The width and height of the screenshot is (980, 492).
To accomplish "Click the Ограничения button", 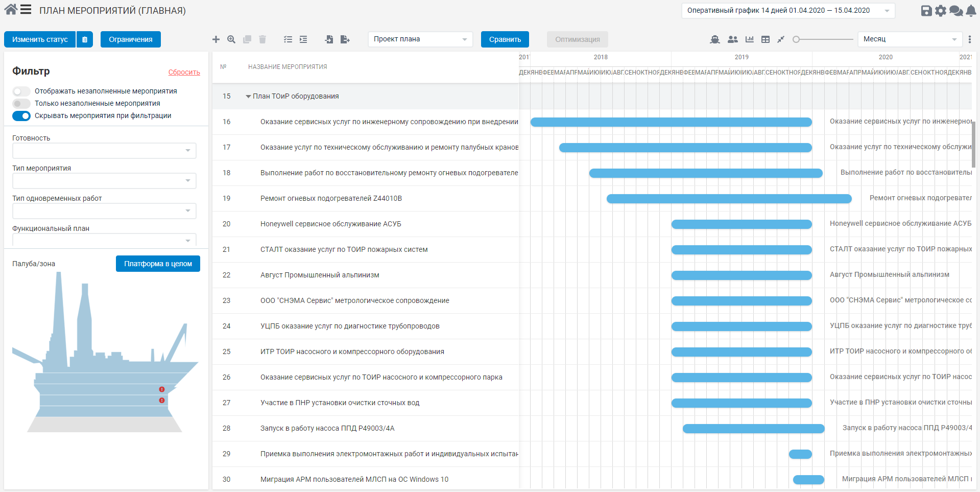I will tap(131, 39).
